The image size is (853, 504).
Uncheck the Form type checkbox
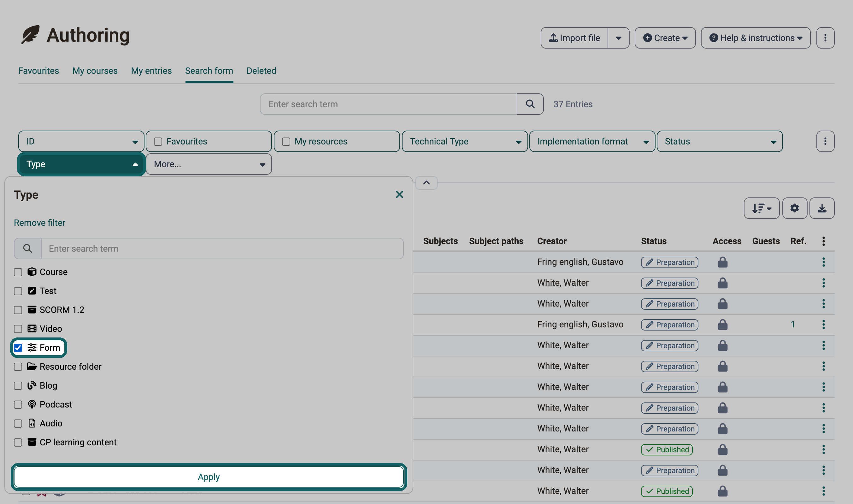pos(18,348)
